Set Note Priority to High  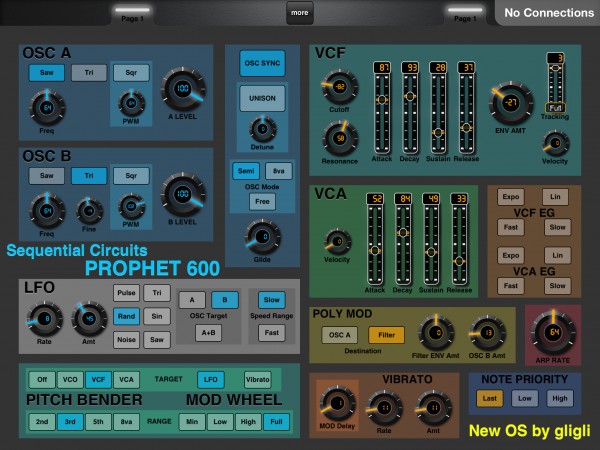560,399
